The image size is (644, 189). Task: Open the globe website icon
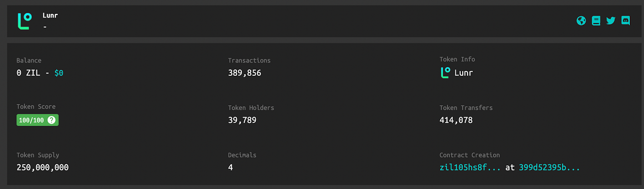click(581, 21)
